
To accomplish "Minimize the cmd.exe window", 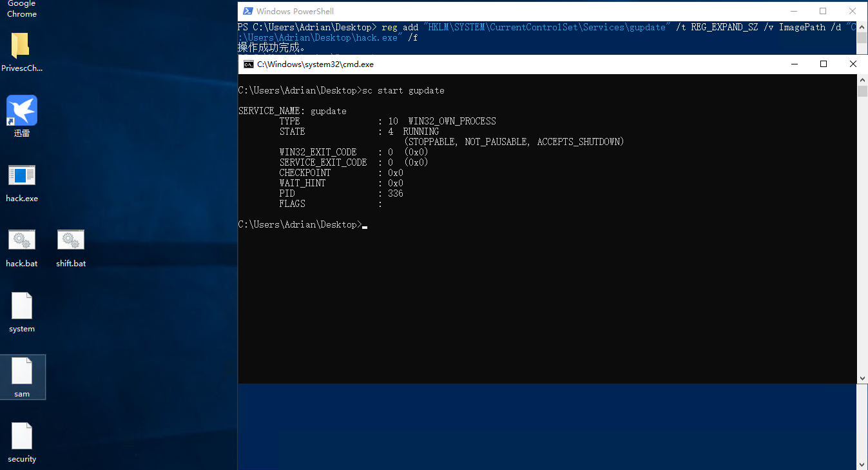I will click(x=793, y=64).
